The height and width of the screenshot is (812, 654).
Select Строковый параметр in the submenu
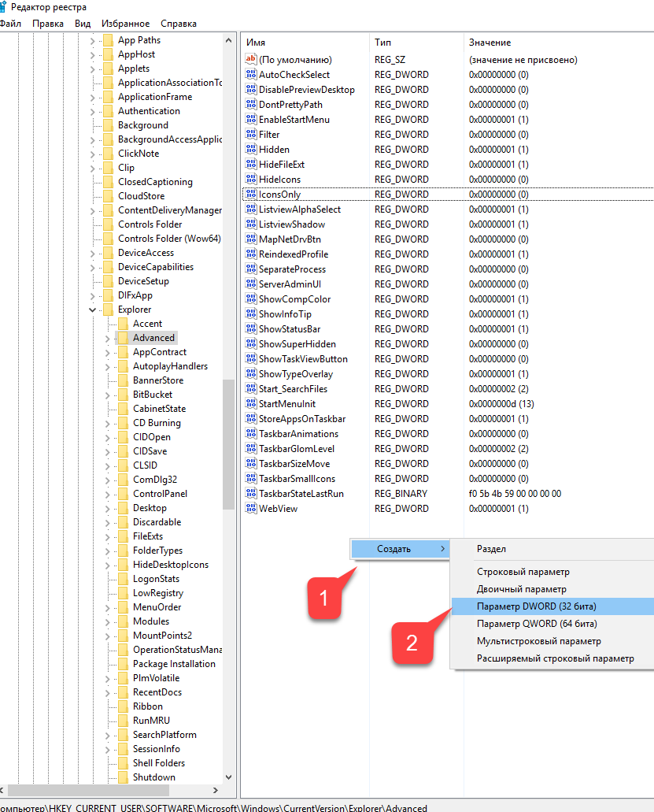(523, 572)
